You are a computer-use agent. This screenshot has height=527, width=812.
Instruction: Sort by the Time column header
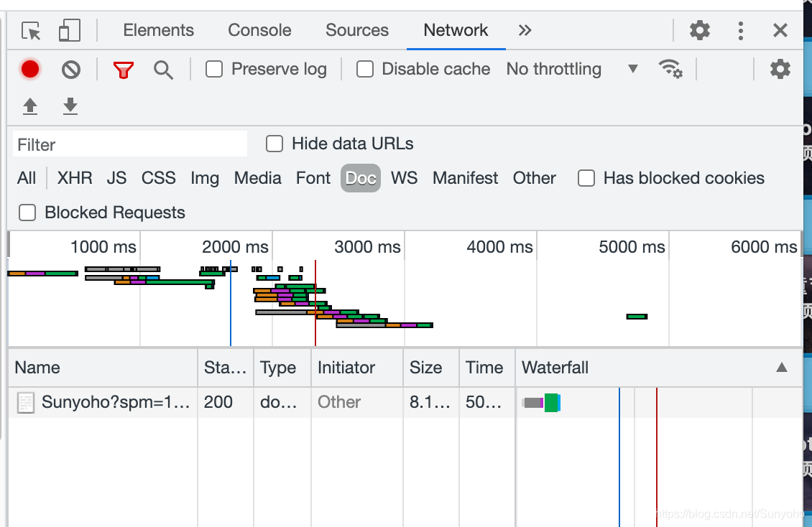[486, 368]
